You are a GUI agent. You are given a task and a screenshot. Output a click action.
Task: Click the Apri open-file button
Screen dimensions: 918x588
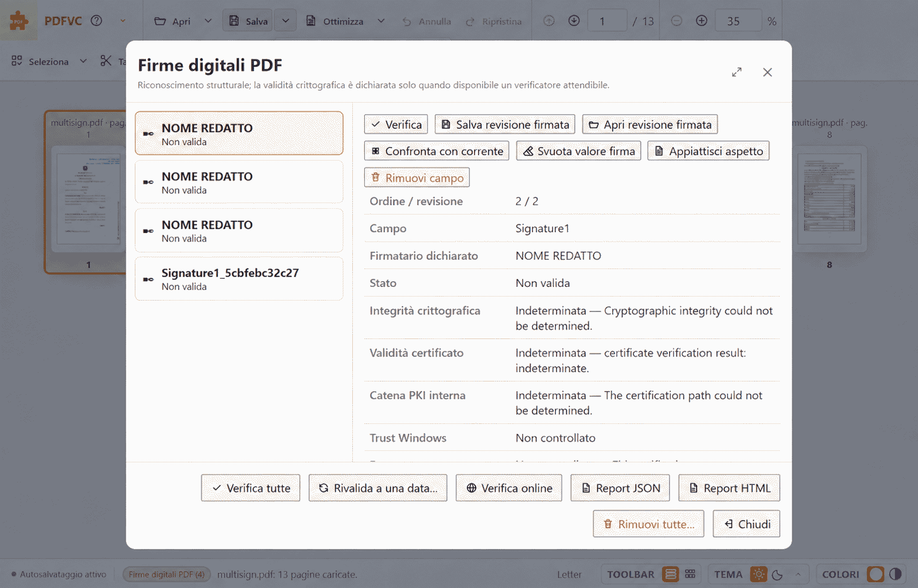[x=172, y=21]
